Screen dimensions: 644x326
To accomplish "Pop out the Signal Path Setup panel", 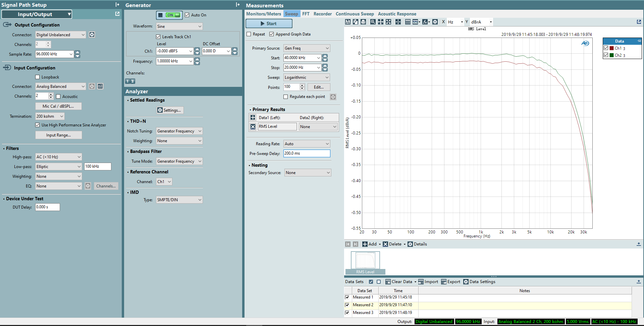I will coord(117,14).
